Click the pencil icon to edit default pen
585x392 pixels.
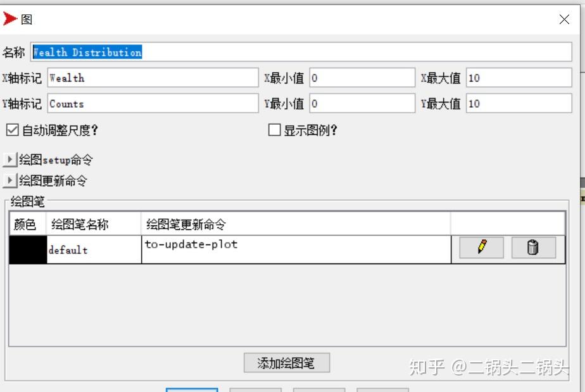[481, 247]
